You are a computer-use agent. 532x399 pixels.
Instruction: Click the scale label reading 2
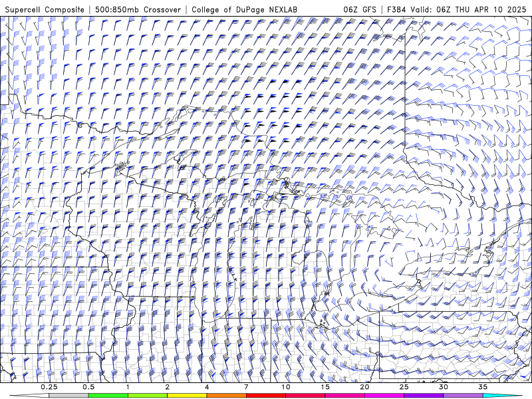[168, 387]
